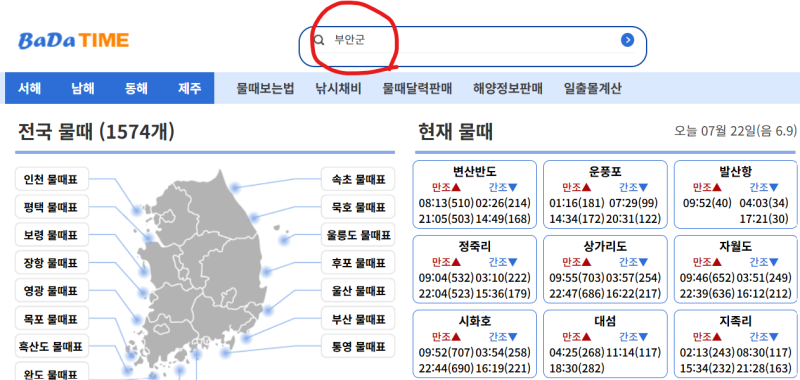Click 지족리 low tide 21:28(163)

pyautogui.click(x=764, y=368)
